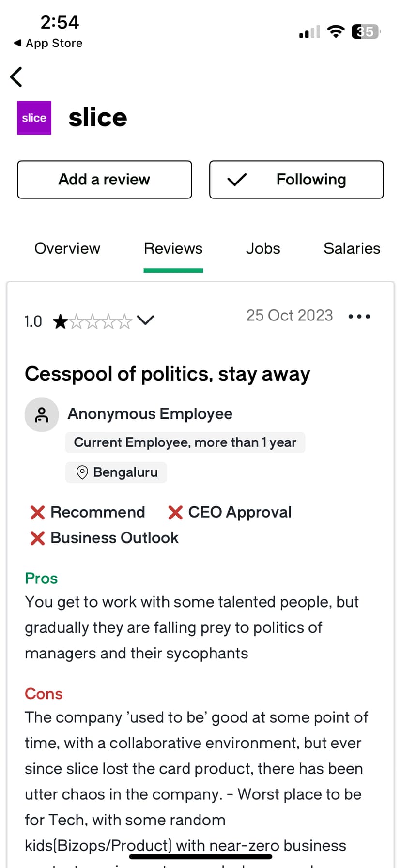The width and height of the screenshot is (401, 868).
Task: Return to App Store via back link
Action: coord(48,43)
